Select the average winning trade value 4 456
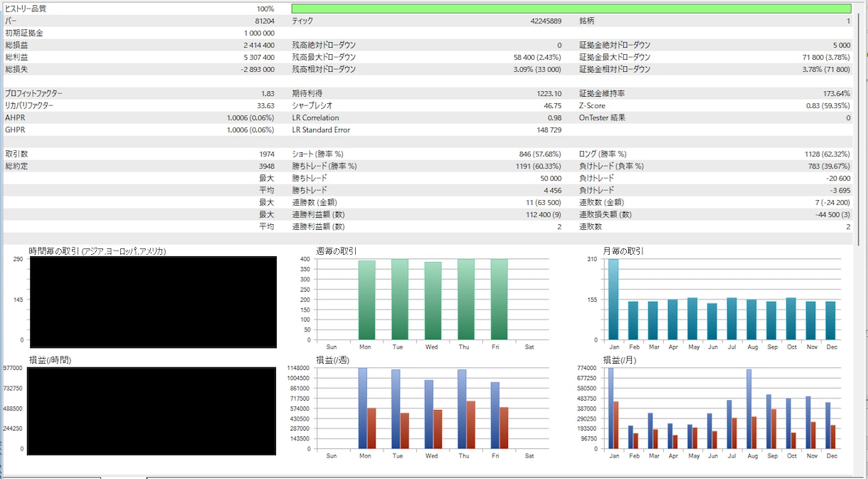 553,190
